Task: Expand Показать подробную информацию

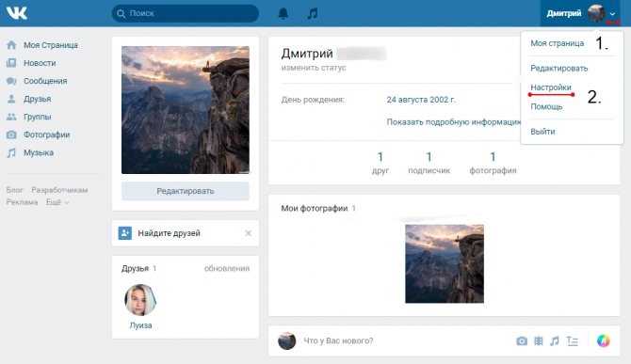Action: pyautogui.click(x=454, y=121)
